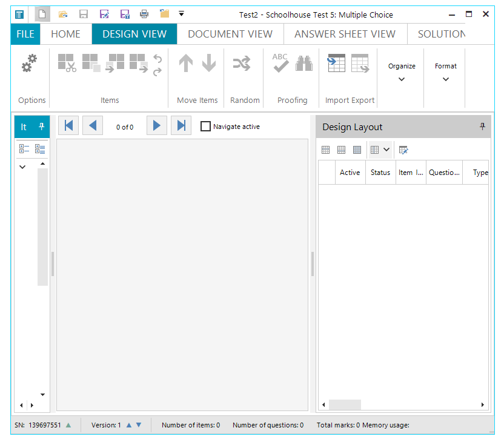The image size is (504, 445).
Task: Switch to the DOCUMENT VIEW tab
Action: pyautogui.click(x=230, y=34)
